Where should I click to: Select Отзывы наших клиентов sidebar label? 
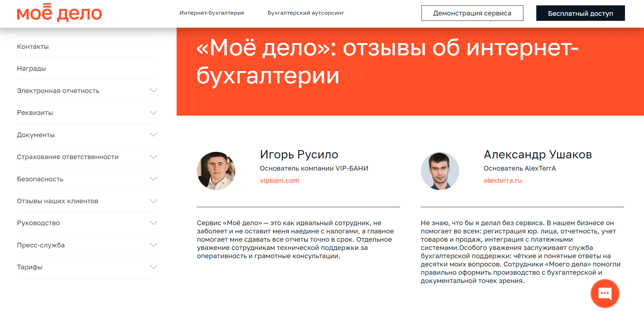(x=58, y=201)
